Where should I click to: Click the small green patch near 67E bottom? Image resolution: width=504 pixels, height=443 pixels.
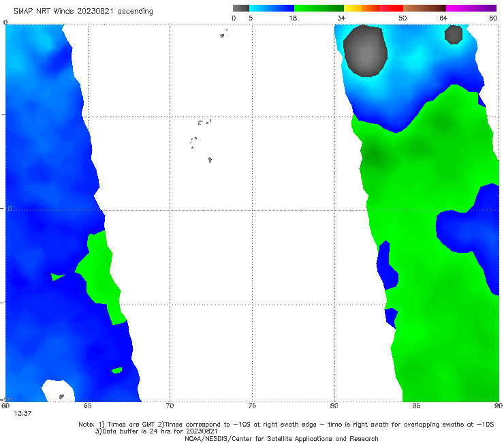point(117,370)
